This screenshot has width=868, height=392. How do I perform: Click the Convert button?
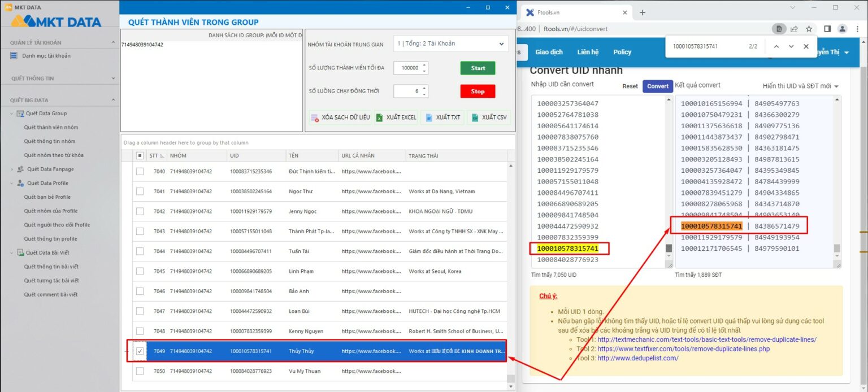pyautogui.click(x=657, y=86)
